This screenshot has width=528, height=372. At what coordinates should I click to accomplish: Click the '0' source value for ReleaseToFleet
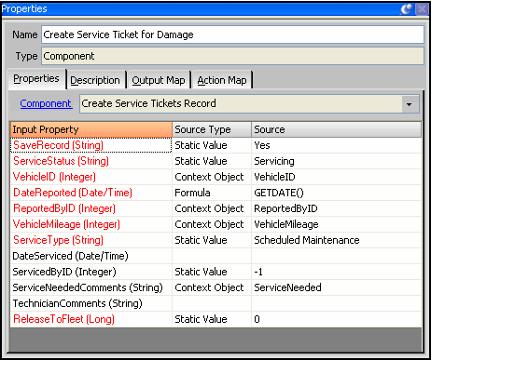point(336,319)
